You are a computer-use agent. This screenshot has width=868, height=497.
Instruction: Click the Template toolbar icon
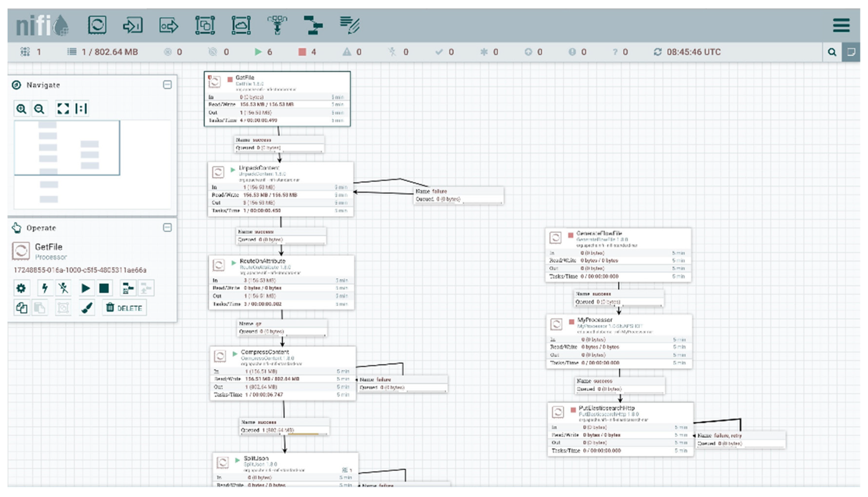tap(313, 25)
